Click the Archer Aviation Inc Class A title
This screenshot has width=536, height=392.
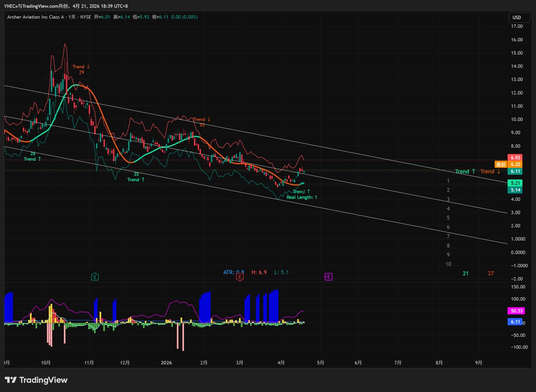35,17
